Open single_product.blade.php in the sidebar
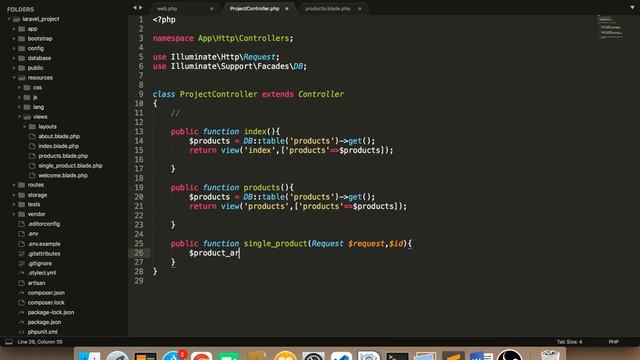This screenshot has width=640, height=360. click(x=70, y=166)
